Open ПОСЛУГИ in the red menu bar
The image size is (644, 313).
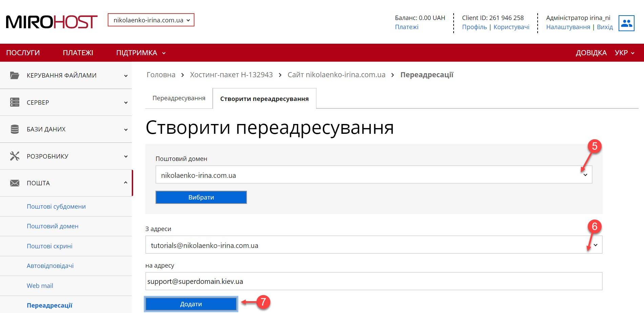click(x=23, y=53)
